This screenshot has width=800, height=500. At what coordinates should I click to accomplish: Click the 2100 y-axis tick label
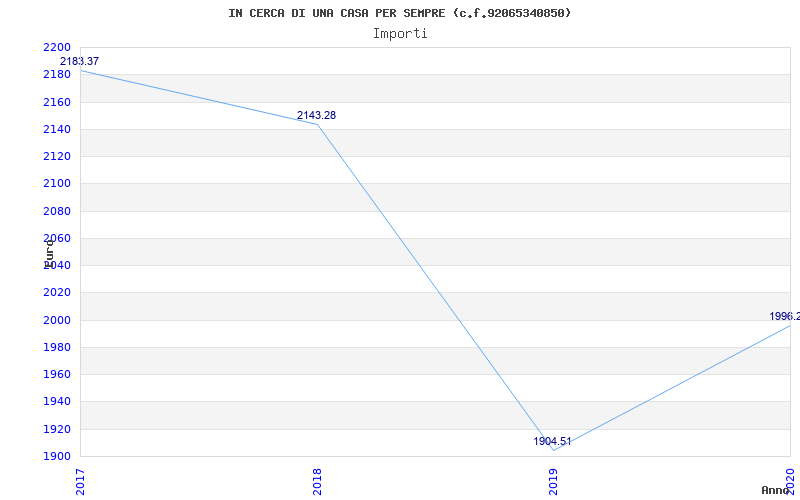tap(57, 184)
